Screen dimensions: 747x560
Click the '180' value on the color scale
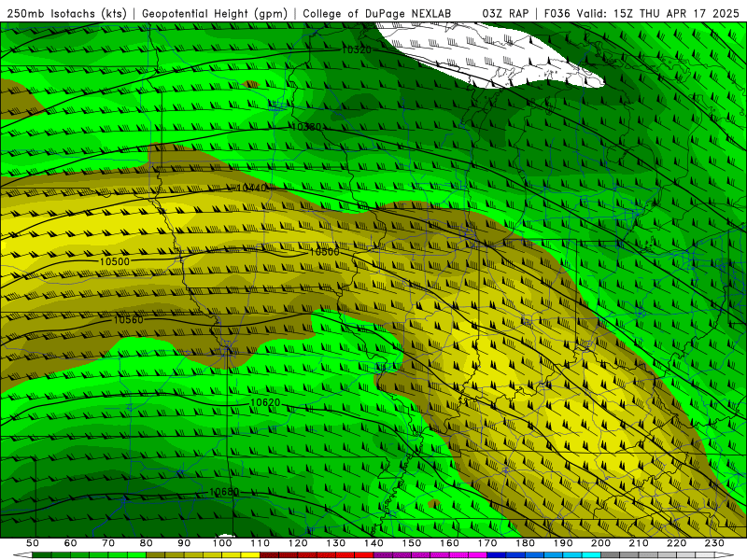tap(525, 543)
